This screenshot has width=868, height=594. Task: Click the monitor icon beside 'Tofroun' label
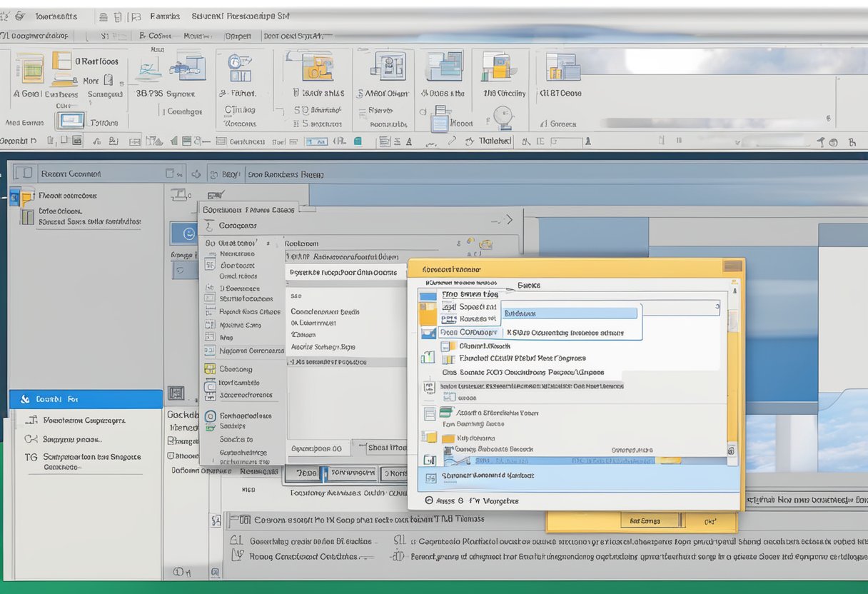click(x=70, y=121)
